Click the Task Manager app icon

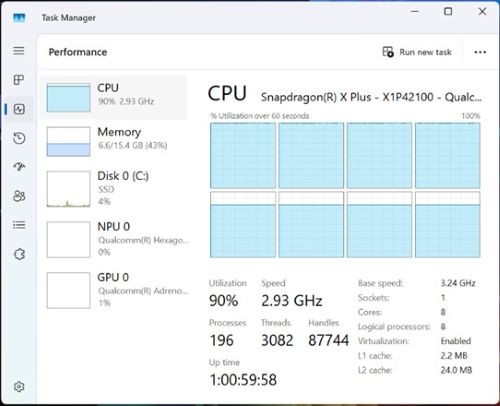19,17
